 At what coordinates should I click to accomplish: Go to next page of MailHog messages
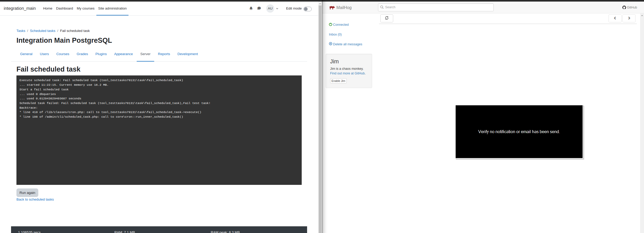629,18
